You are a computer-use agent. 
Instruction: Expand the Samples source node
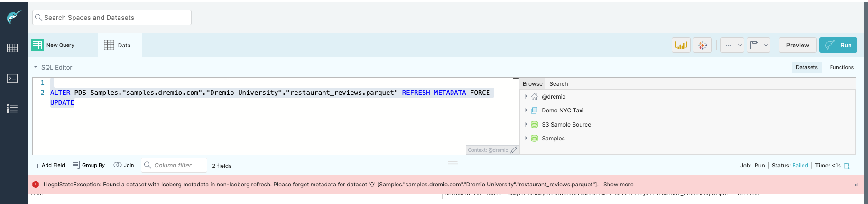coord(526,138)
